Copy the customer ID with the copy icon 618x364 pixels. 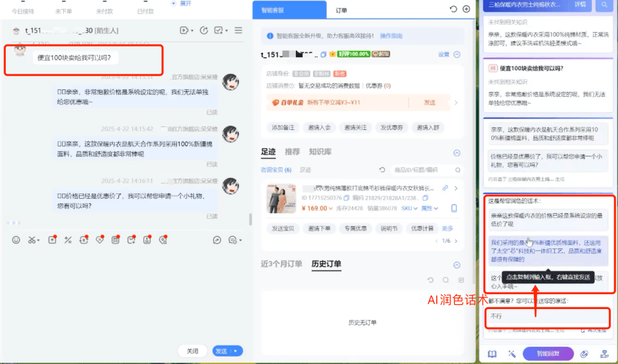pos(323,54)
